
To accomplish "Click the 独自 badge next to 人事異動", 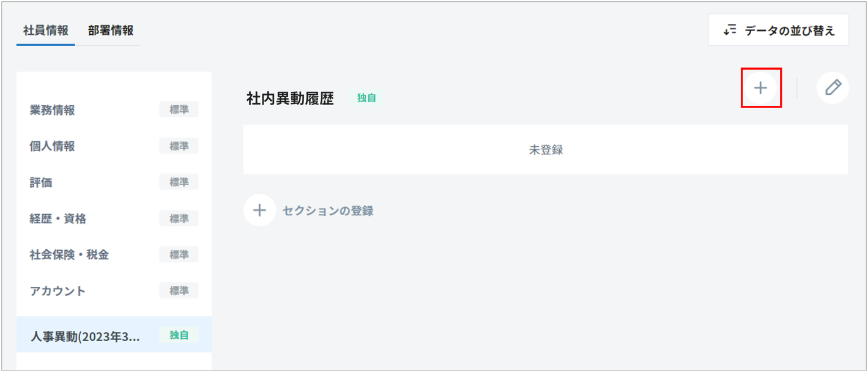I will point(179,335).
